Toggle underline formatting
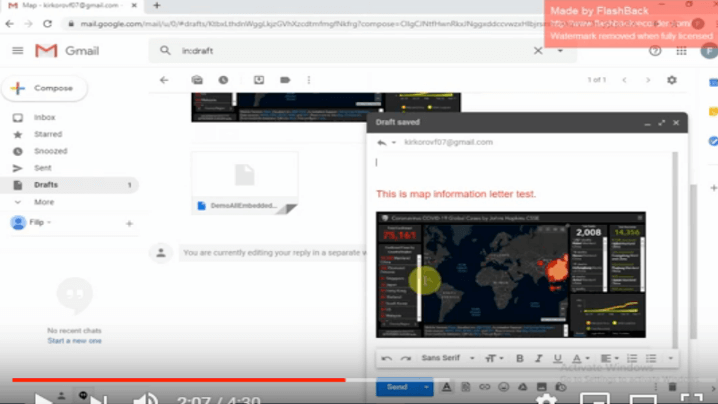 point(557,359)
